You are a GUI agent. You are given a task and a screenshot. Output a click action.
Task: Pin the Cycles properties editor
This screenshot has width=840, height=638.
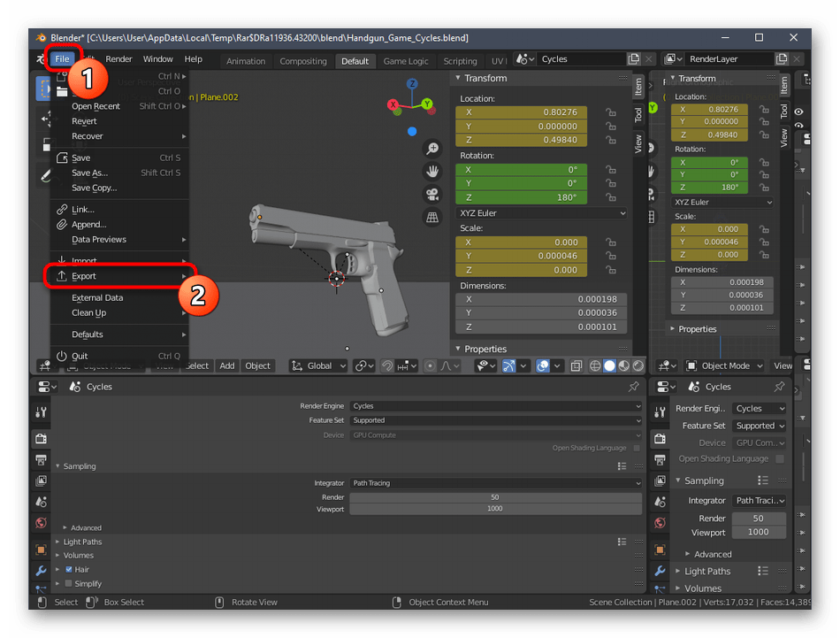point(633,387)
